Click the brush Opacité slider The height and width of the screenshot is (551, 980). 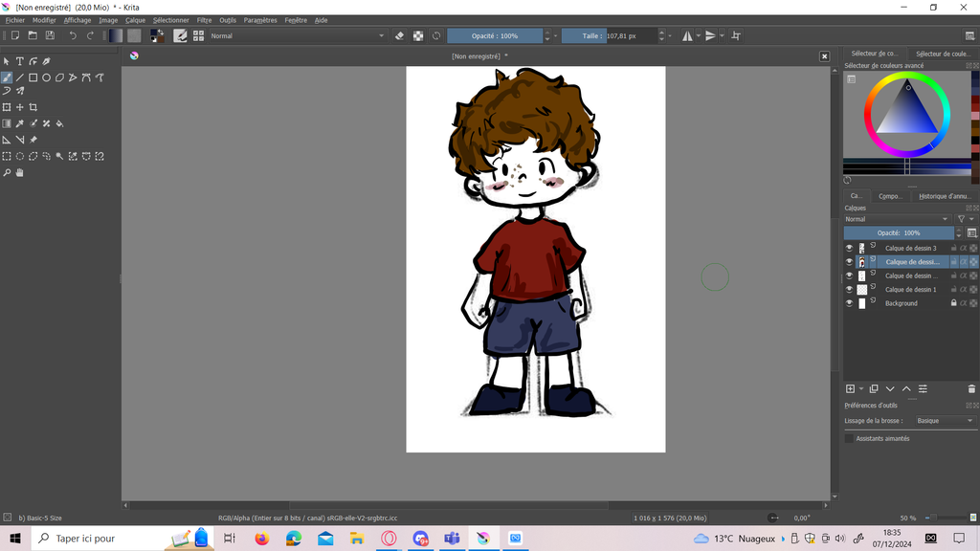[495, 36]
